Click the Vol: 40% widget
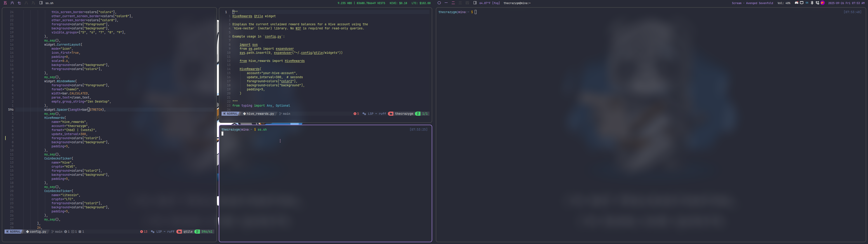This screenshot has width=868, height=244. pyautogui.click(x=784, y=3)
